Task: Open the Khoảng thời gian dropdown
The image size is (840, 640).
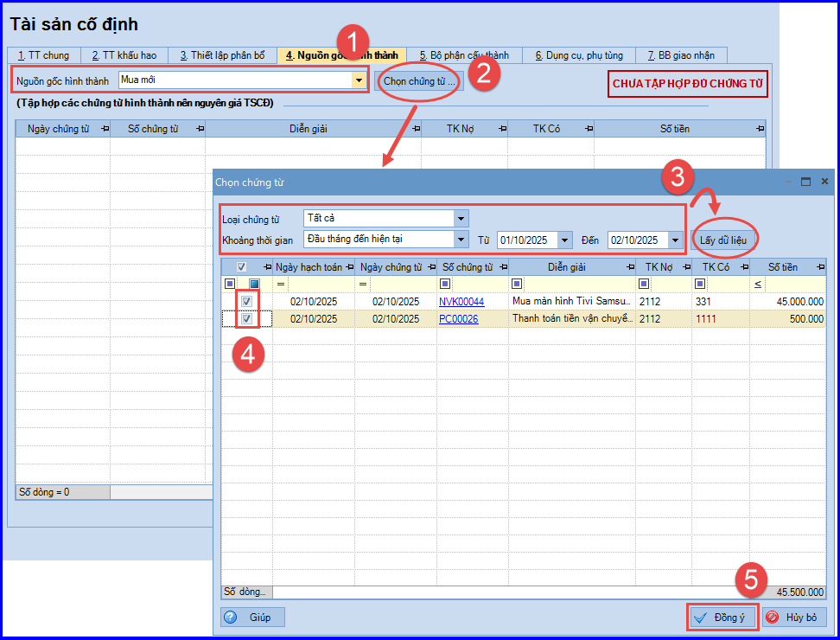Action: (x=461, y=239)
